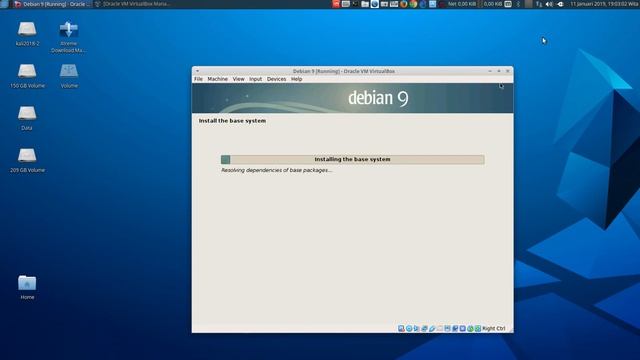This screenshot has width=640, height=360.
Task: Click the Install the base system heading
Action: click(x=232, y=121)
